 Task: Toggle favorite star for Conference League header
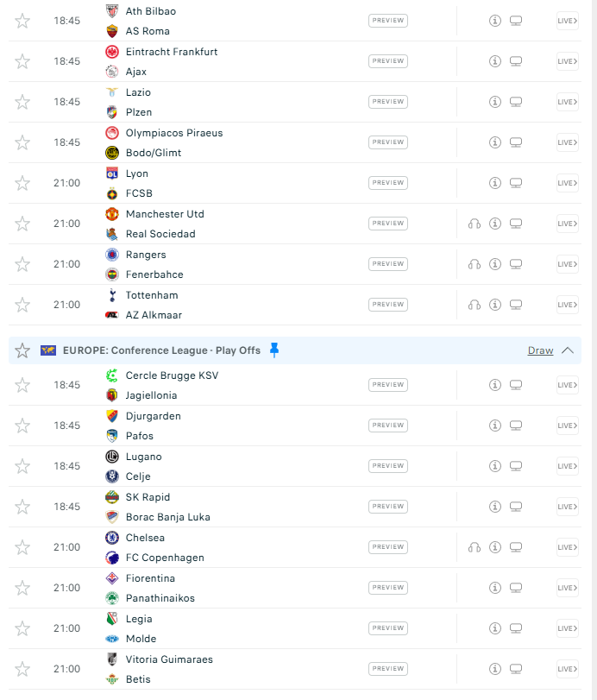pos(22,350)
